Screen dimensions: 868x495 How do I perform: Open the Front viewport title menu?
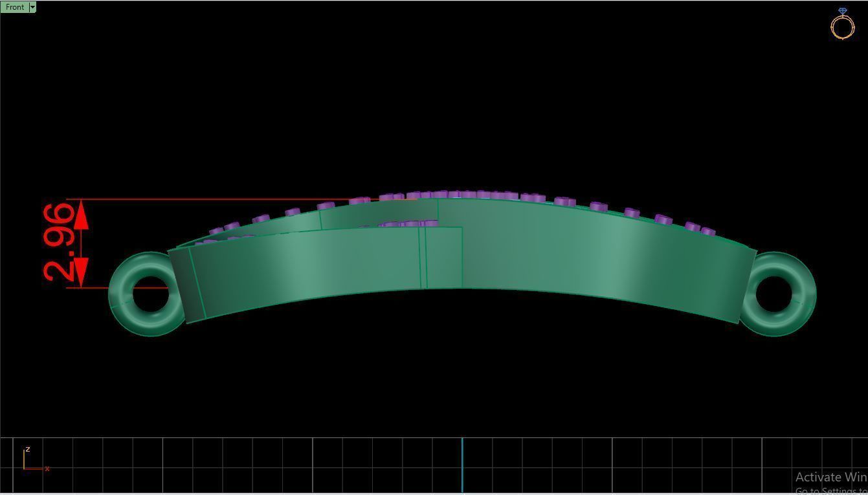click(14, 7)
